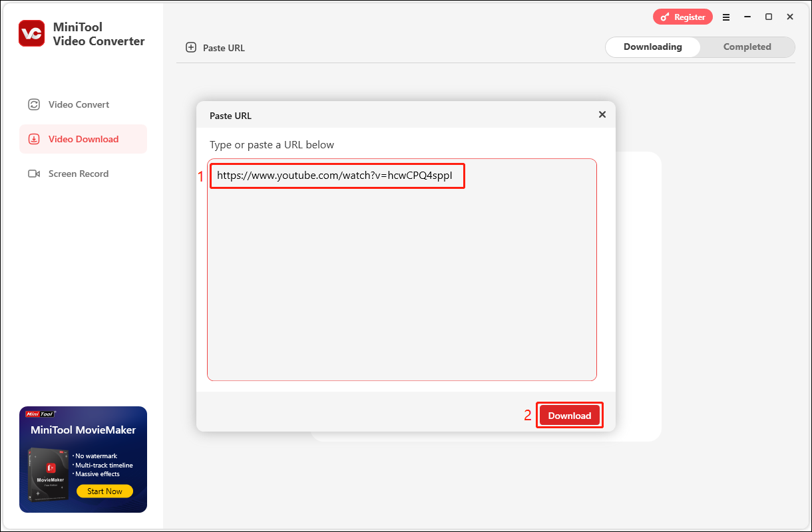Click the Screen Record camera icon

coord(34,174)
